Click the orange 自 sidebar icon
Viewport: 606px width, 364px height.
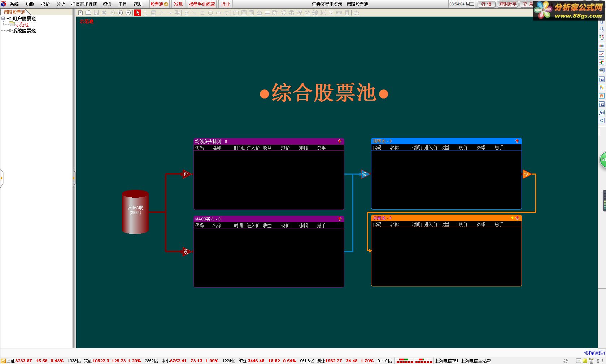pyautogui.click(x=601, y=96)
